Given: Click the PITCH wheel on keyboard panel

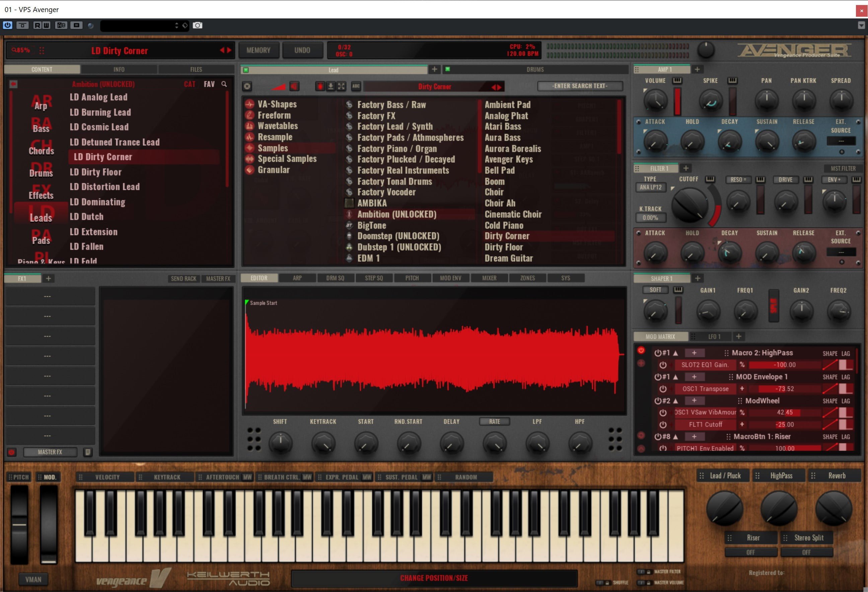Looking at the screenshot, I should pyautogui.click(x=19, y=524).
